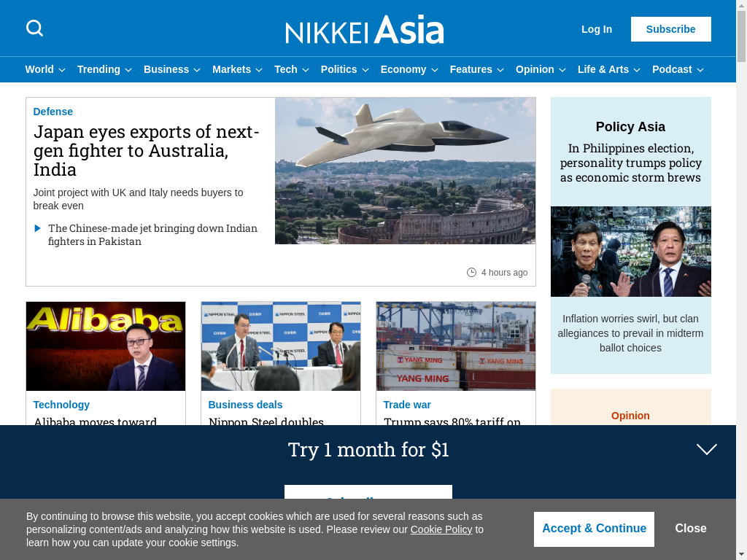Click the '4 hours ago' timestamp
Viewport: 747px width, 560px height.
[x=505, y=273]
